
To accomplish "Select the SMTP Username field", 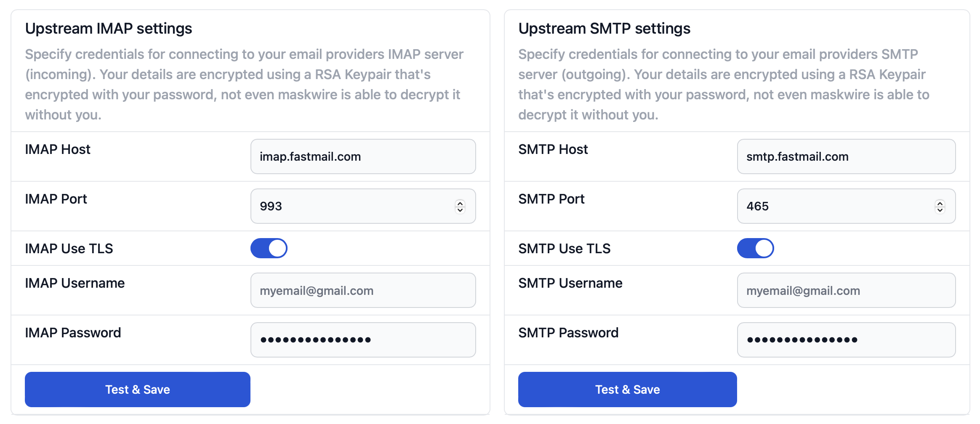I will click(846, 290).
